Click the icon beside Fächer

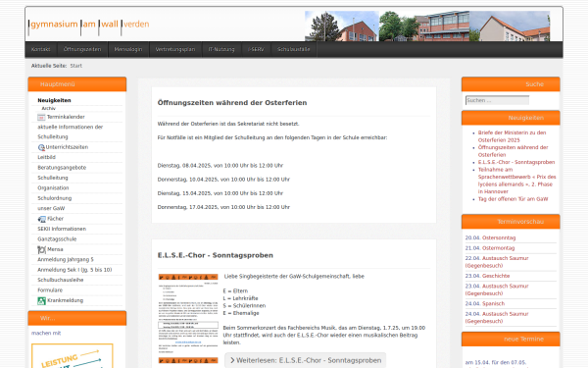[41, 219]
